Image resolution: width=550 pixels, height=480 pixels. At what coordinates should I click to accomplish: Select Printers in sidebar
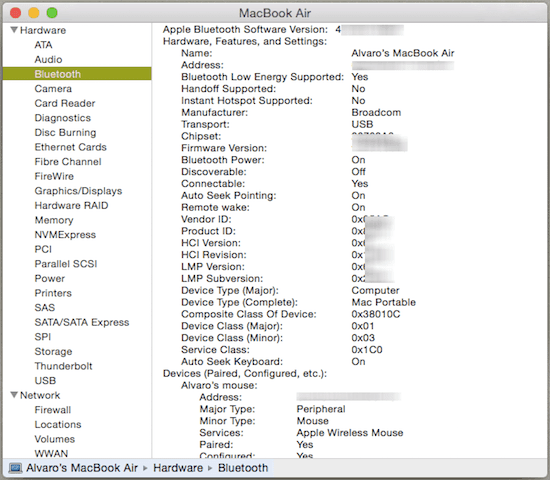click(53, 293)
